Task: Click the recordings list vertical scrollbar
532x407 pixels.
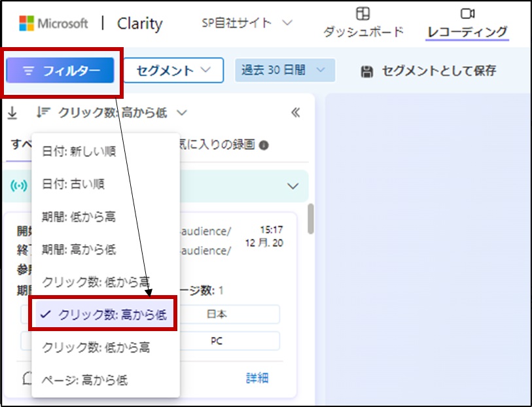Action: coord(311,219)
